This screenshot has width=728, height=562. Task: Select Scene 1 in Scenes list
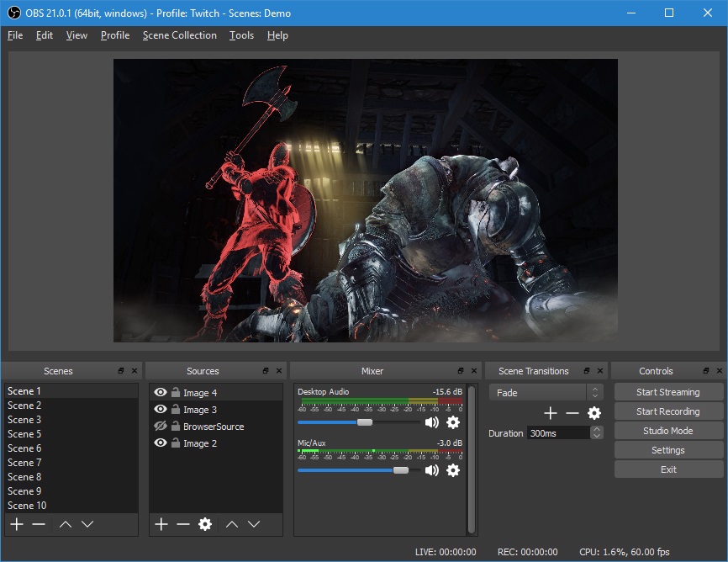tap(71, 390)
